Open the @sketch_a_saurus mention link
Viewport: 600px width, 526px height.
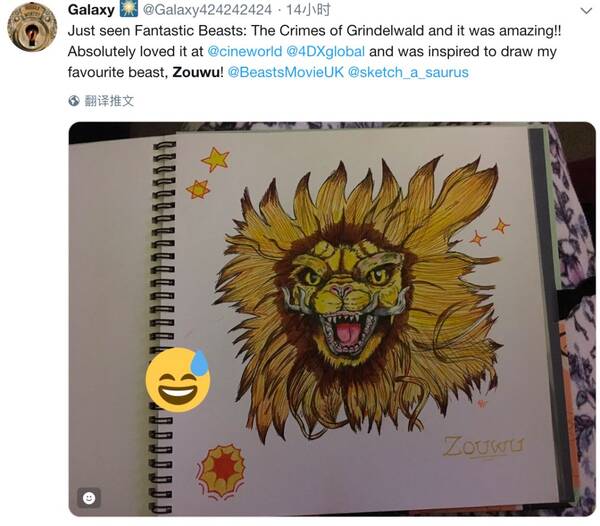point(408,72)
